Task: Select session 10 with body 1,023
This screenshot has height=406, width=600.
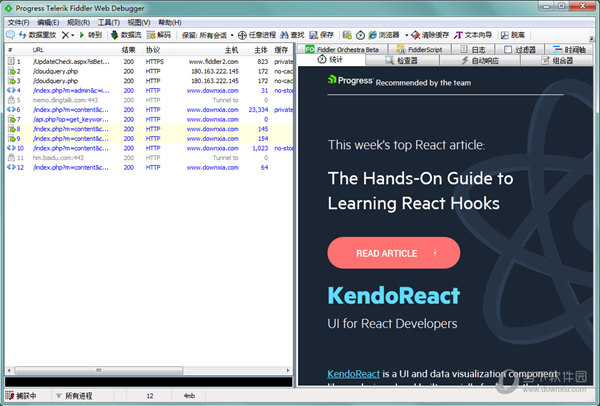Action: point(149,148)
